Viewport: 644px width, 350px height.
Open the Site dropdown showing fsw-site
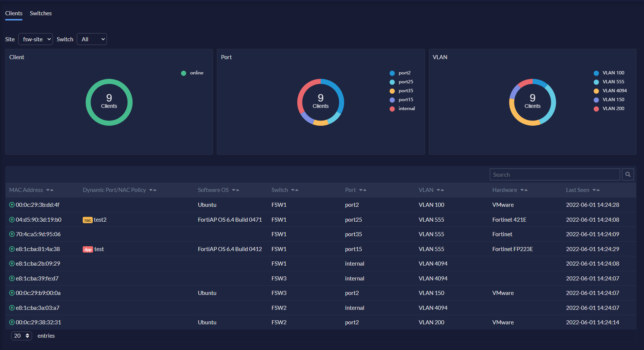click(35, 39)
